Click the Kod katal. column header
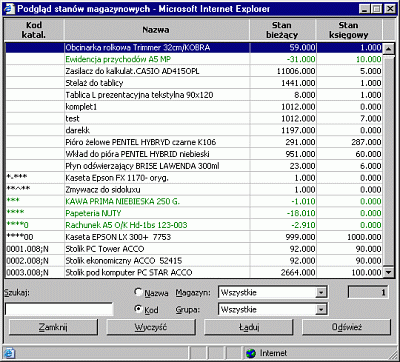The image size is (400, 362). 34,30
